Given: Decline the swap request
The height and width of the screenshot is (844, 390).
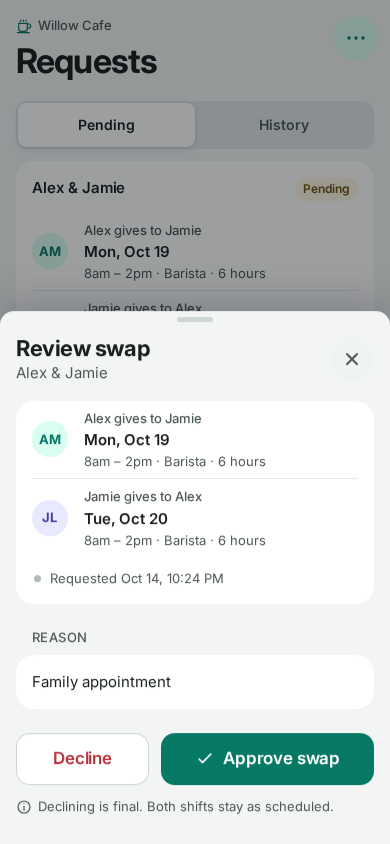Looking at the screenshot, I should [82, 758].
